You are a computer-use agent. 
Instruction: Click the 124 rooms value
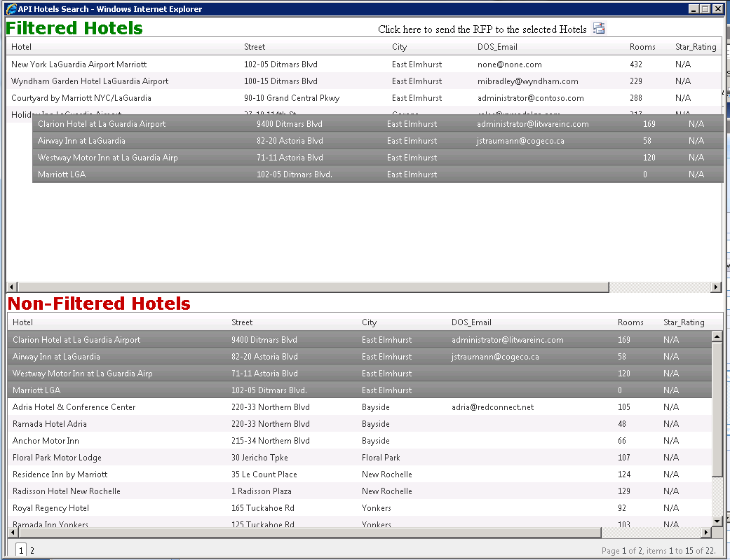click(624, 474)
